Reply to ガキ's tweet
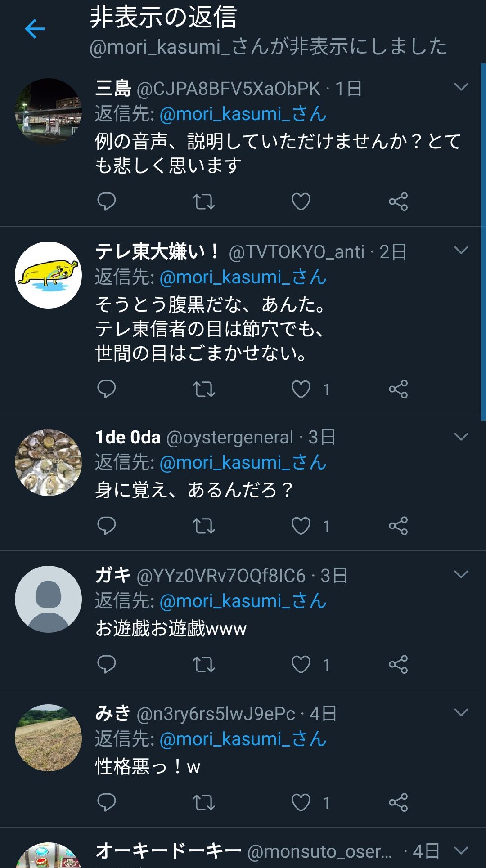The width and height of the screenshot is (486, 868). pyautogui.click(x=107, y=664)
